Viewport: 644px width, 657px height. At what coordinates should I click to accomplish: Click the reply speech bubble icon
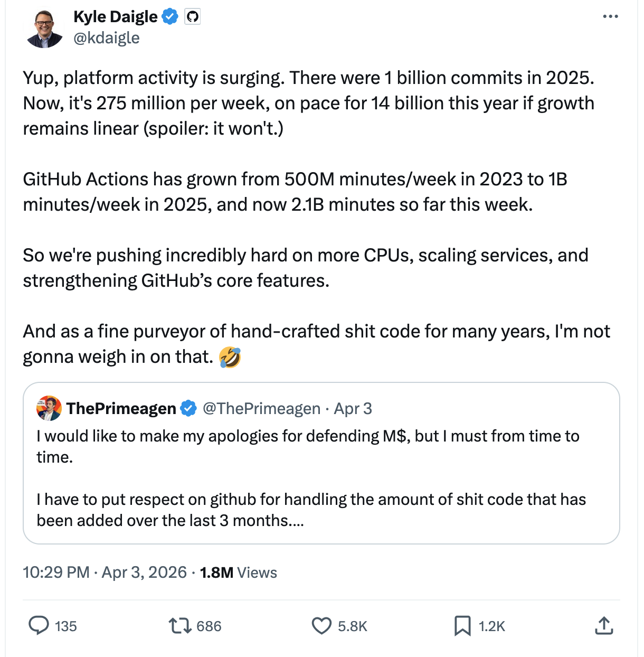39,626
